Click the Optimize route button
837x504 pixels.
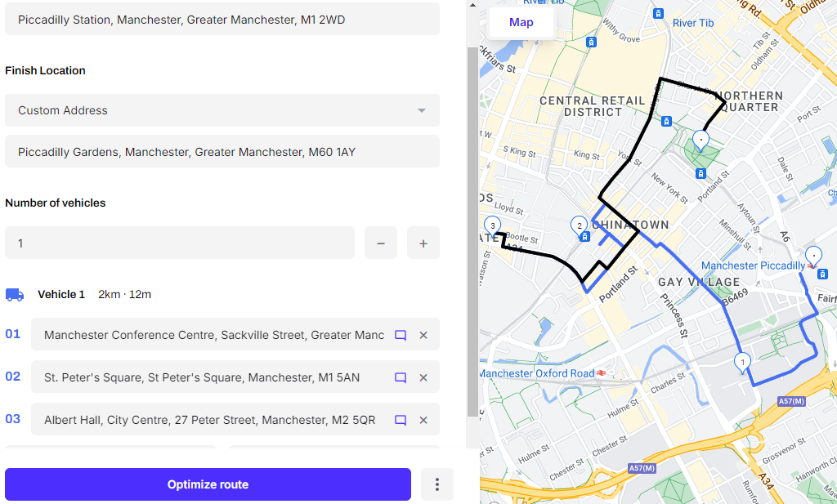pyautogui.click(x=208, y=484)
